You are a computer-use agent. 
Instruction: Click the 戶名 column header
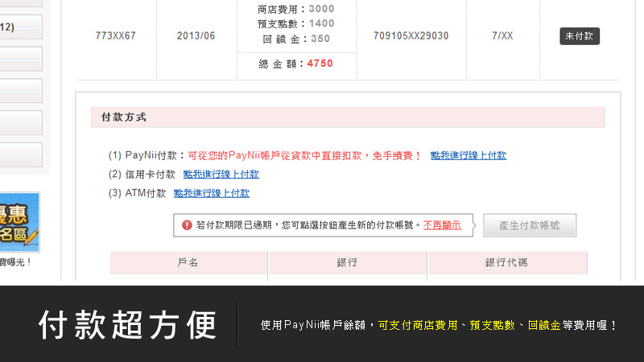(x=188, y=263)
